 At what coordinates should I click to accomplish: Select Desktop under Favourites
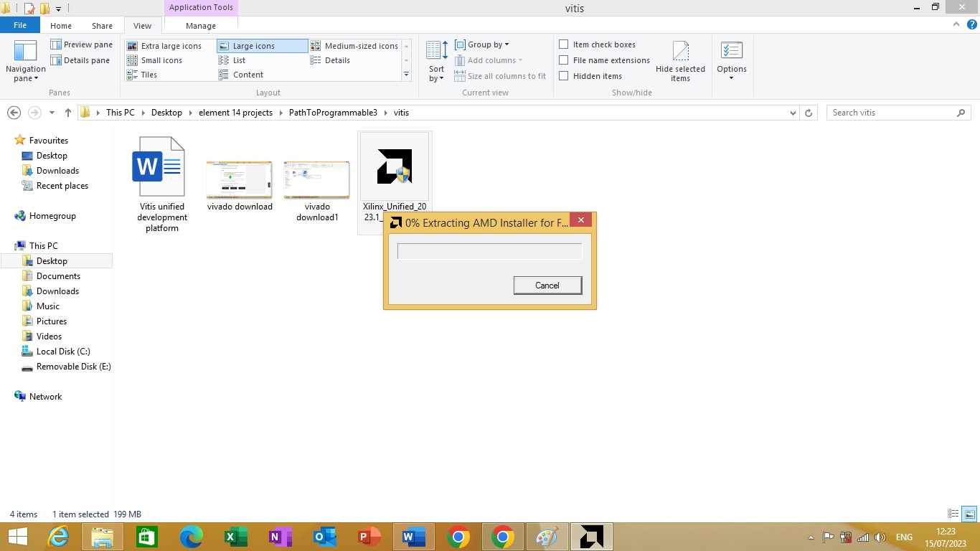coord(52,156)
